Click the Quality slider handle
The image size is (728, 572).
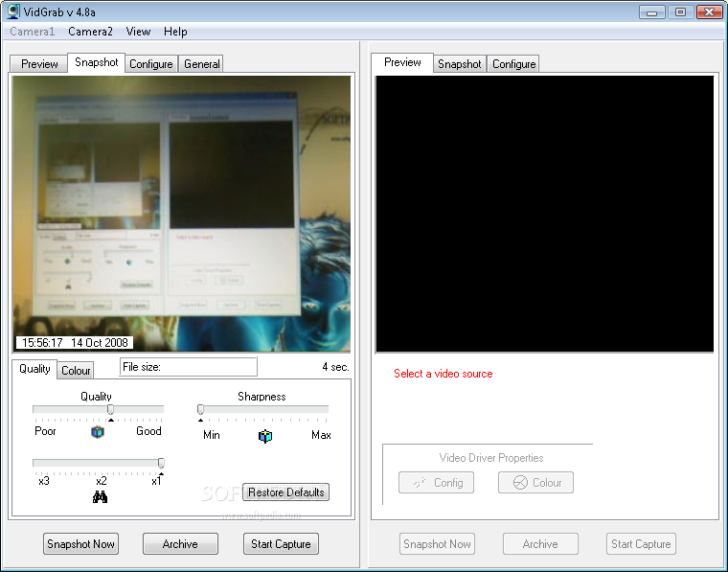[x=110, y=409]
